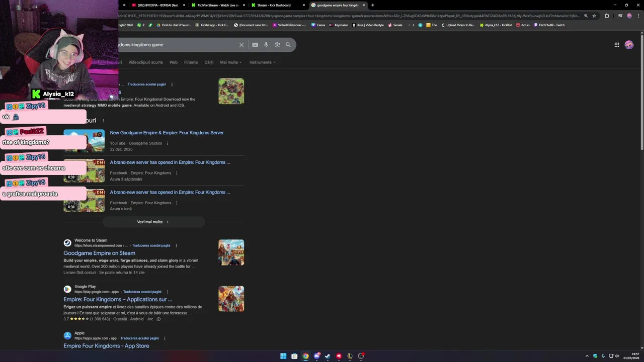Clear the Google search box text
Image resolution: width=644 pixels, height=362 pixels.
click(242, 45)
